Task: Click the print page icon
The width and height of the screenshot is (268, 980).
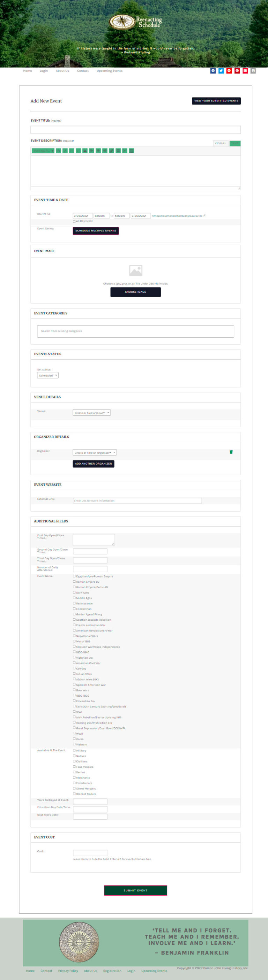Action: click(x=253, y=71)
